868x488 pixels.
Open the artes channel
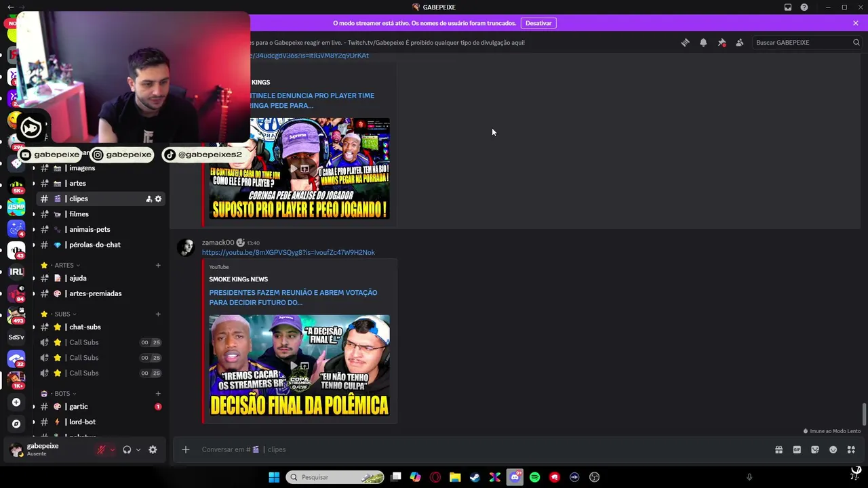(77, 183)
